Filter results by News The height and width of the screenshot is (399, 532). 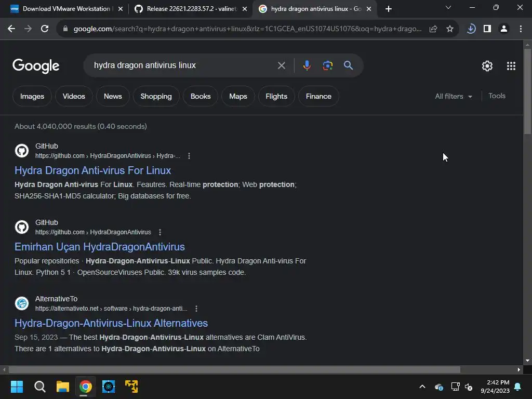click(113, 96)
